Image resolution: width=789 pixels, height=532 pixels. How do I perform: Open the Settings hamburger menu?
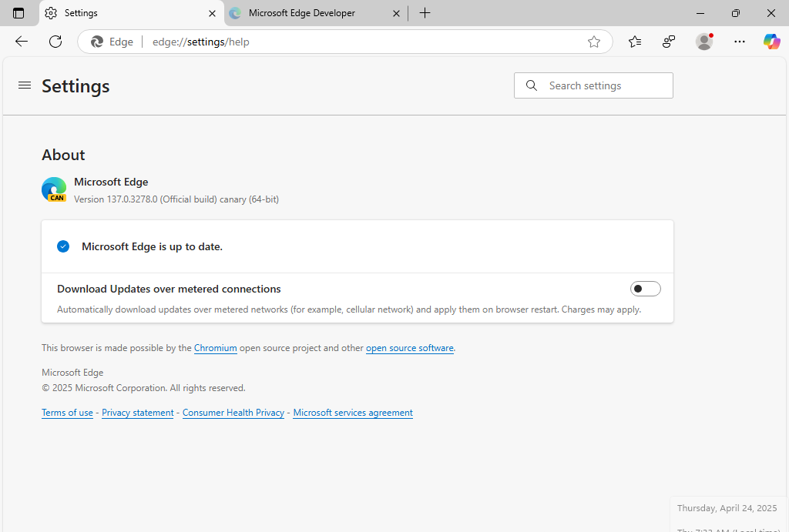[x=25, y=85]
